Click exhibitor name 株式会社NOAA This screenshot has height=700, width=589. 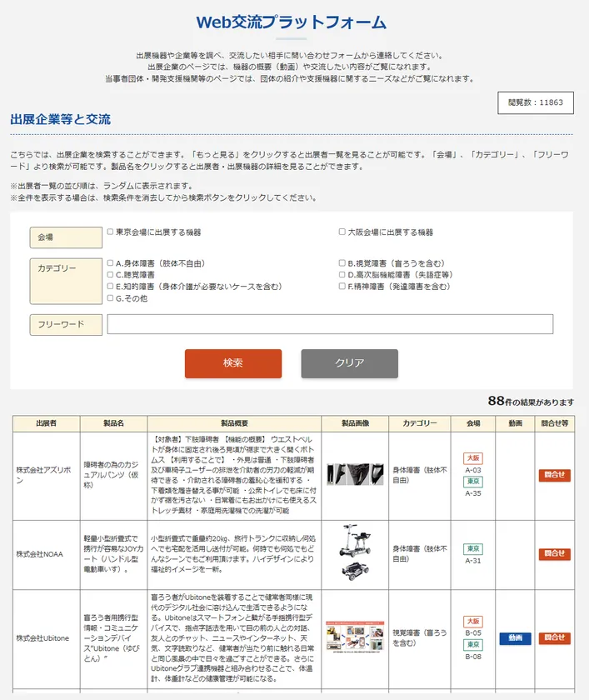(x=40, y=554)
